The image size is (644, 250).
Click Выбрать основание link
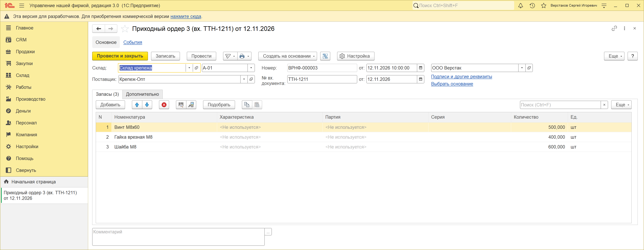452,84
